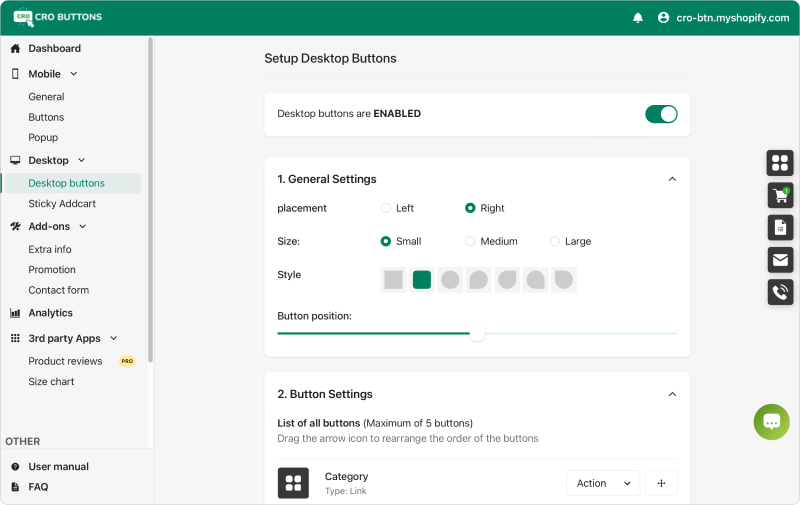
Task: Choose Medium size radio option
Action: click(470, 241)
